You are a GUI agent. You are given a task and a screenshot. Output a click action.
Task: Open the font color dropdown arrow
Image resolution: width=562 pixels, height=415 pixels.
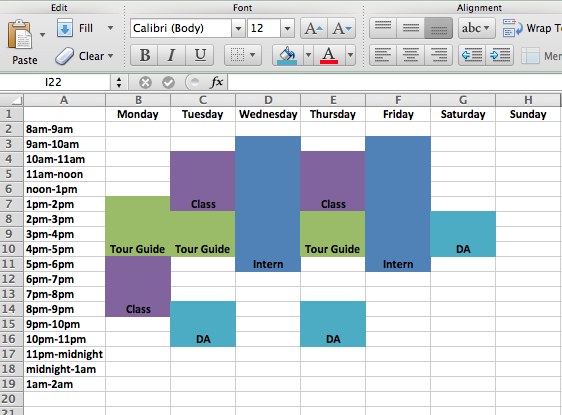(x=350, y=55)
